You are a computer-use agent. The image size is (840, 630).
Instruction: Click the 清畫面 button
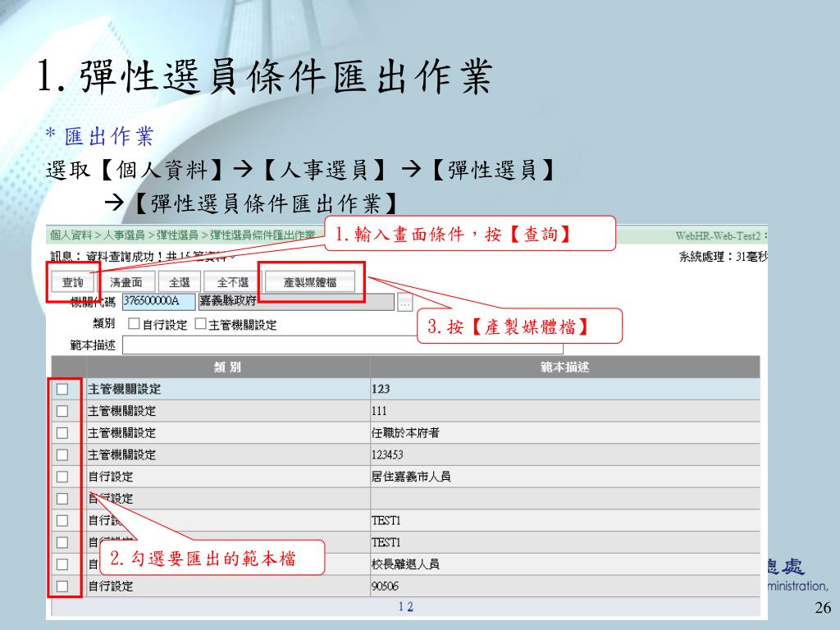pyautogui.click(x=126, y=282)
